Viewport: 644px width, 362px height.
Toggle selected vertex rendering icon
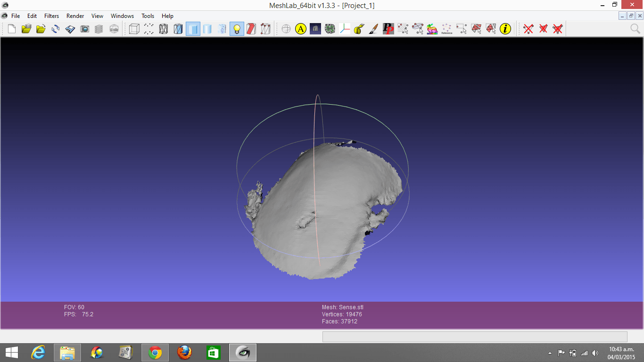point(266,29)
